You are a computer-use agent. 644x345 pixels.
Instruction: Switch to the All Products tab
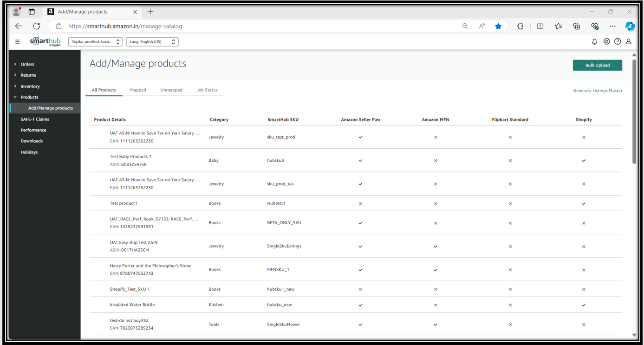[x=104, y=90]
